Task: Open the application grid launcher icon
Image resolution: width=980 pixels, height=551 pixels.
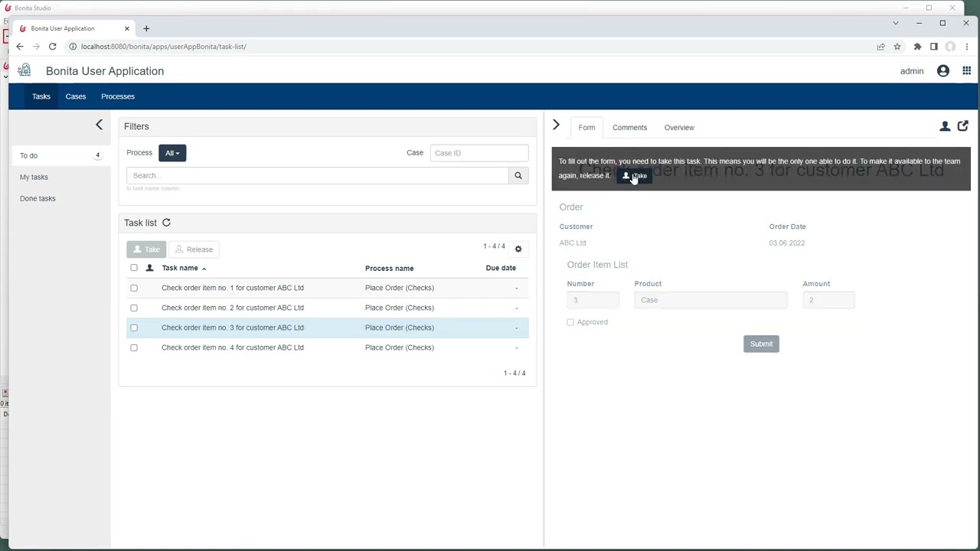Action: (x=967, y=71)
